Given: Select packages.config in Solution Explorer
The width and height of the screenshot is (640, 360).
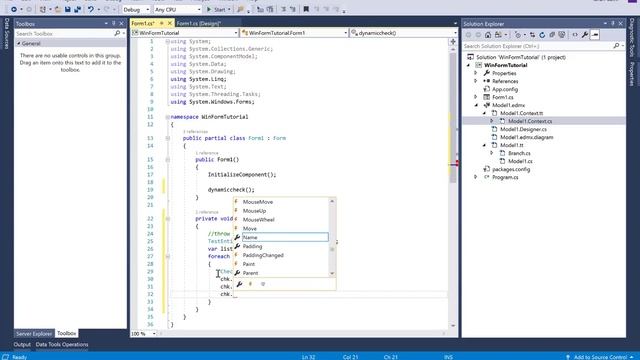Looking at the screenshot, I should tap(511, 169).
